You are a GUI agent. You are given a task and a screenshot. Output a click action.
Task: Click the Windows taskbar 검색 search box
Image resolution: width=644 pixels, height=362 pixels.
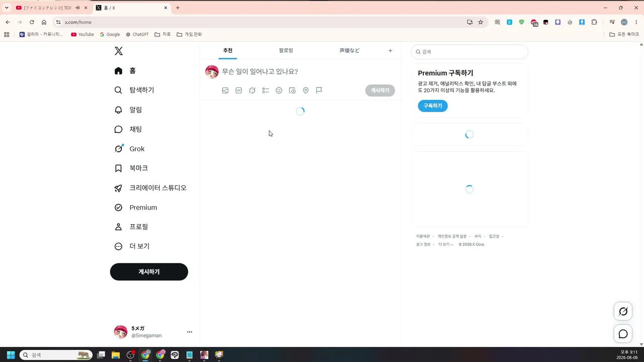(56, 355)
